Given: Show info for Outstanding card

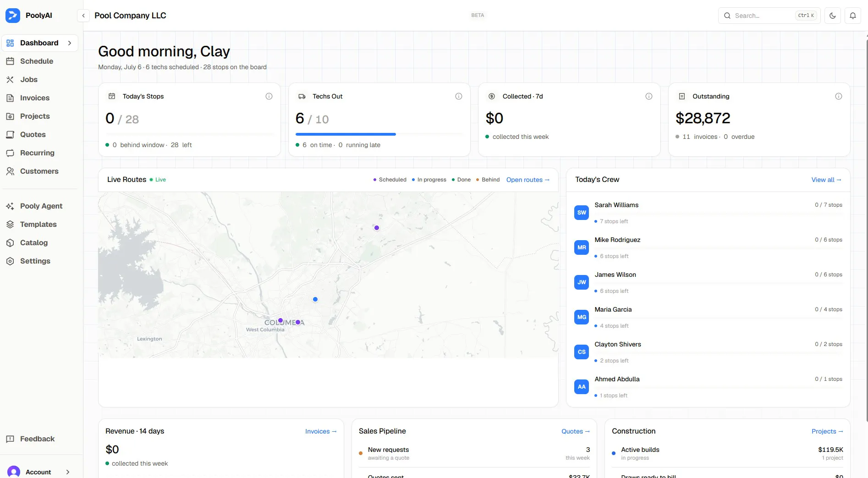Looking at the screenshot, I should tap(839, 96).
